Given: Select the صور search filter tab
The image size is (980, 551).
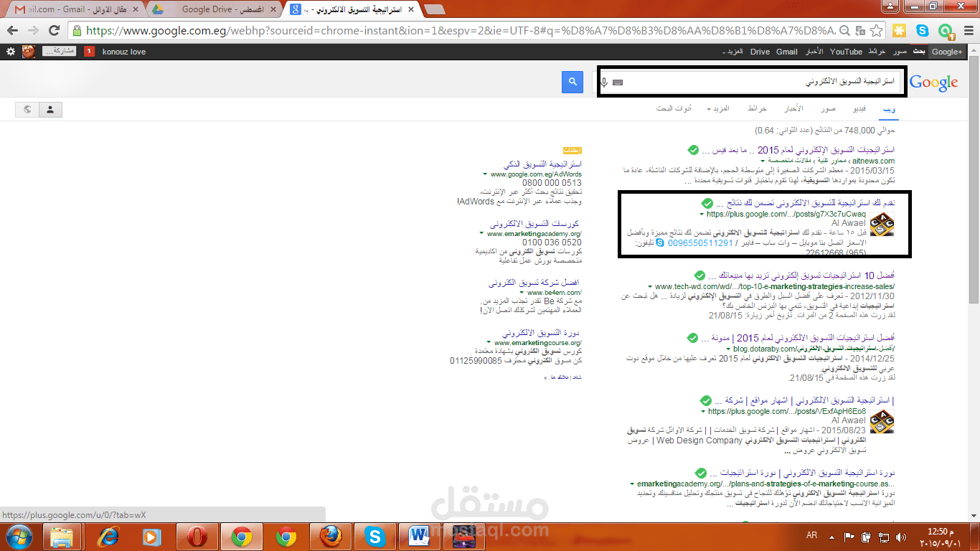Looking at the screenshot, I should pyautogui.click(x=829, y=108).
